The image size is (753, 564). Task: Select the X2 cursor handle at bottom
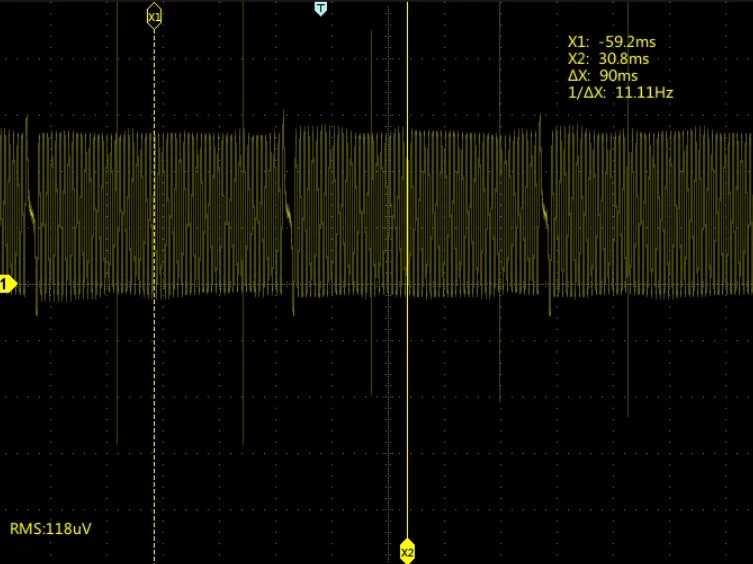[407, 552]
